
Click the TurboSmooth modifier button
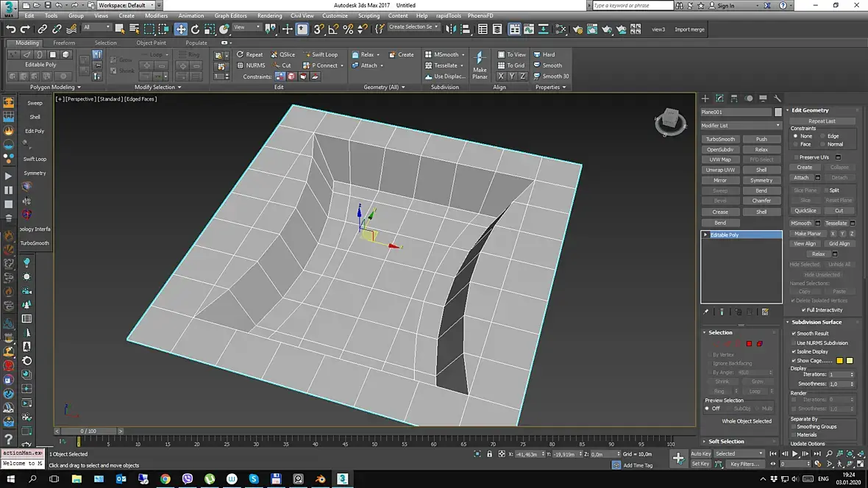point(720,140)
